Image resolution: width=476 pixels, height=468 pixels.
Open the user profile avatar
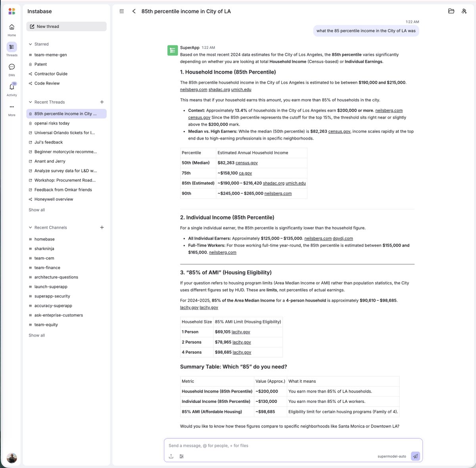click(x=12, y=458)
